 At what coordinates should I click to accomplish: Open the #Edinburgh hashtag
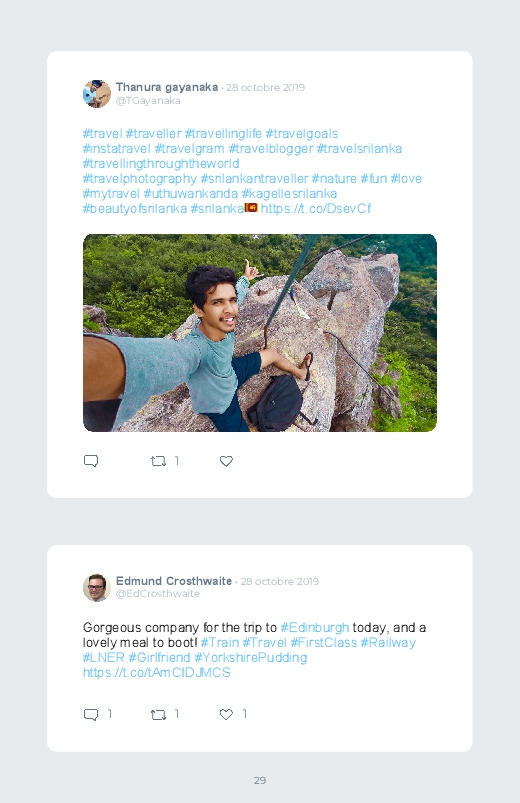pos(315,627)
